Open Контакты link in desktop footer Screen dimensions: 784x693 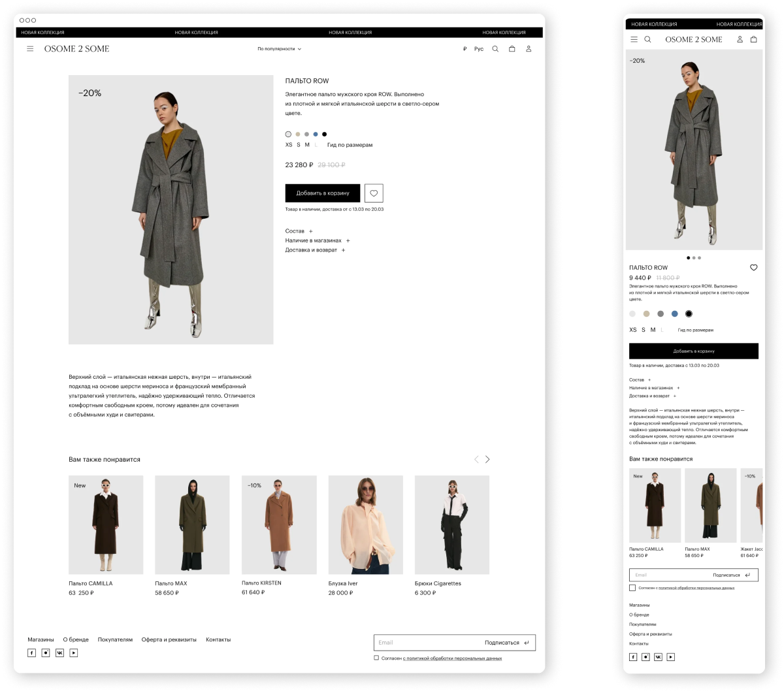pos(218,640)
